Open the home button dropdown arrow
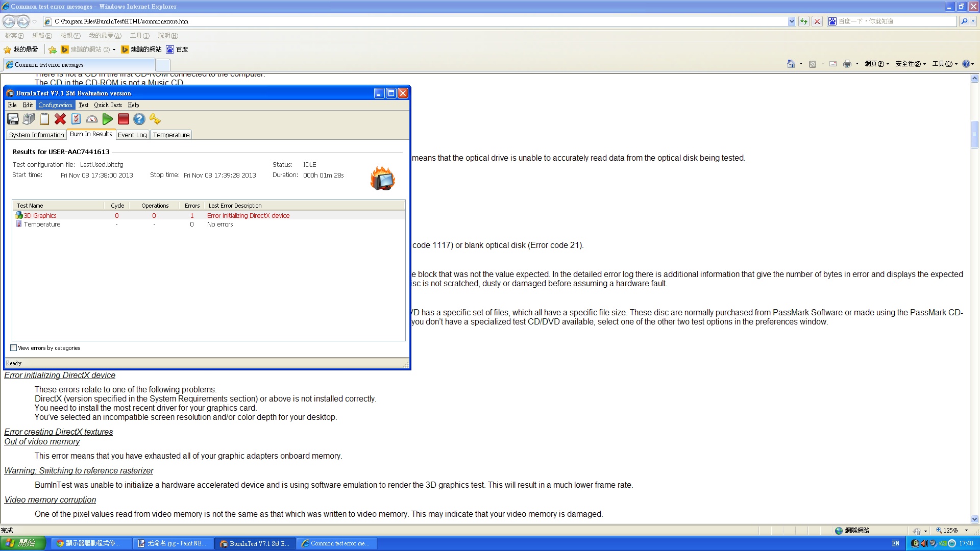 tap(801, 64)
